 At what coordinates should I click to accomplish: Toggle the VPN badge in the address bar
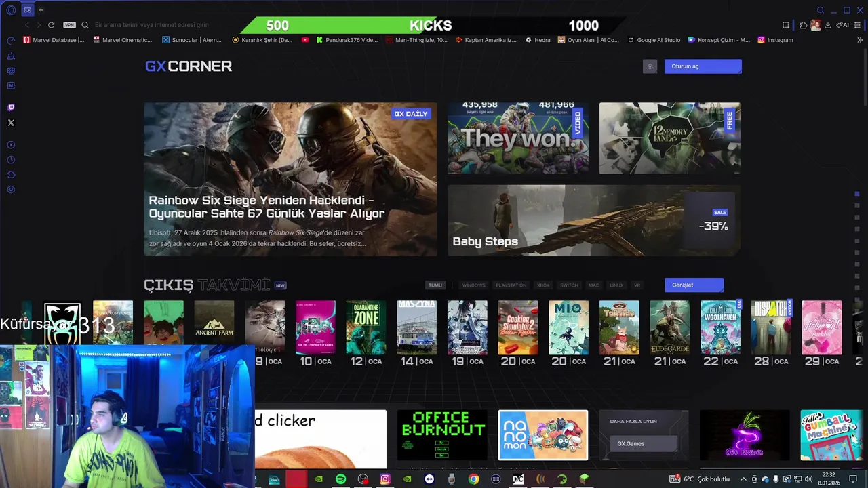click(69, 25)
